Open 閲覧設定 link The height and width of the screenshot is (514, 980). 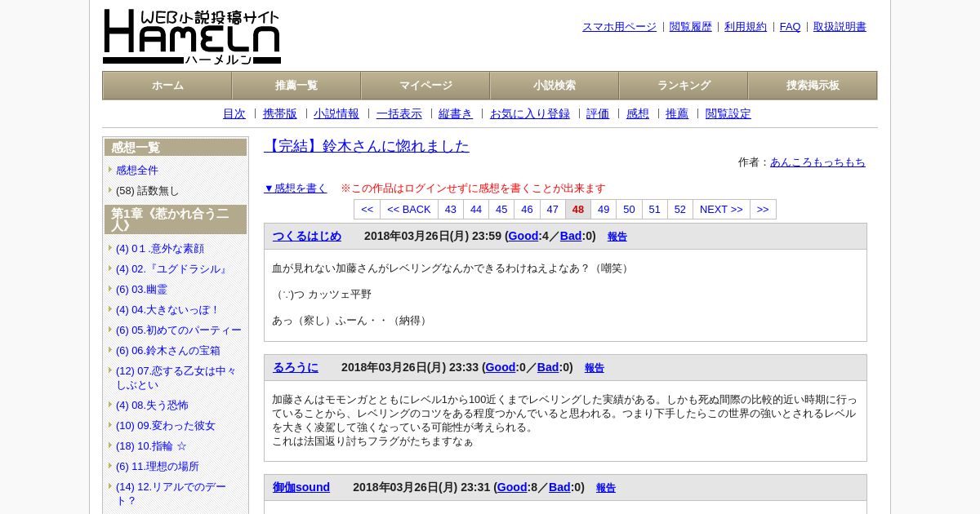[x=728, y=114]
